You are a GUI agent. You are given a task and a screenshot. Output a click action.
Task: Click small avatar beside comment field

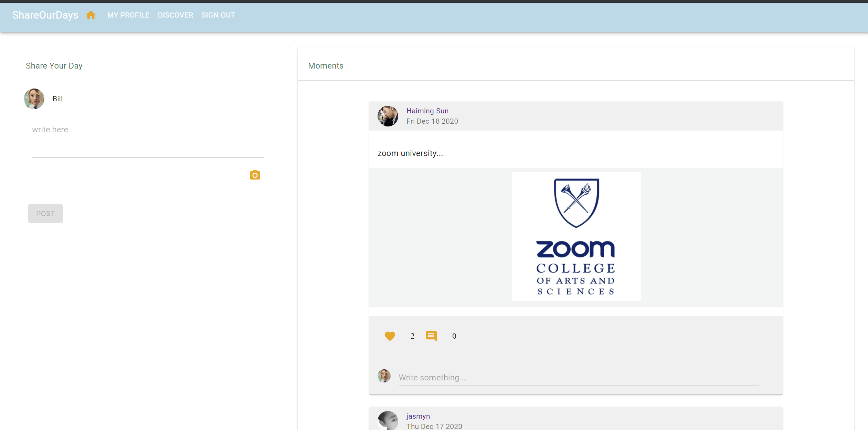coord(384,376)
